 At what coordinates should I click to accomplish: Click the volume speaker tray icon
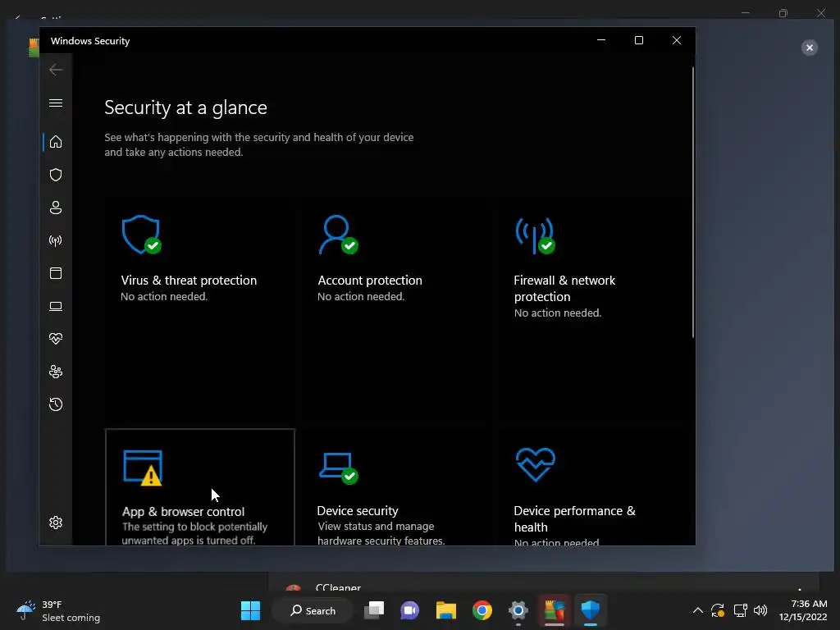(760, 610)
